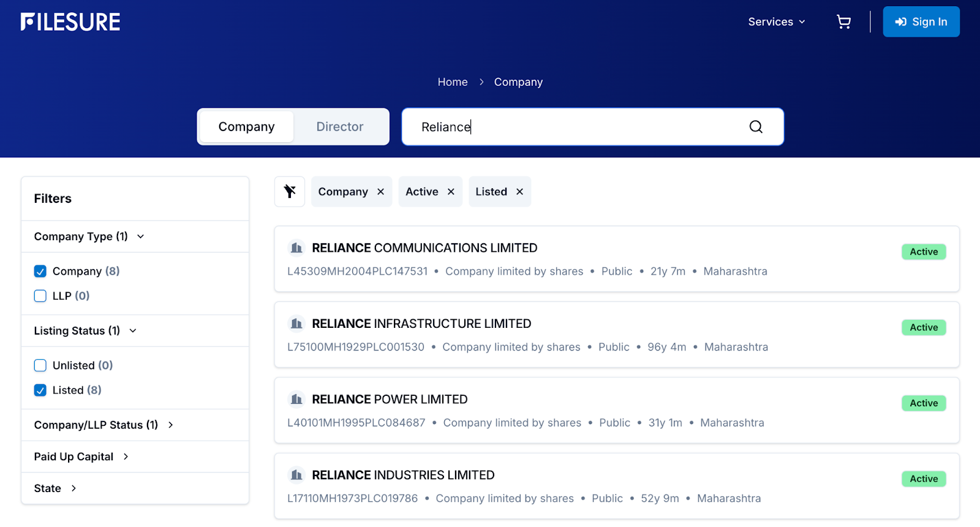Select the Company search tab

246,127
